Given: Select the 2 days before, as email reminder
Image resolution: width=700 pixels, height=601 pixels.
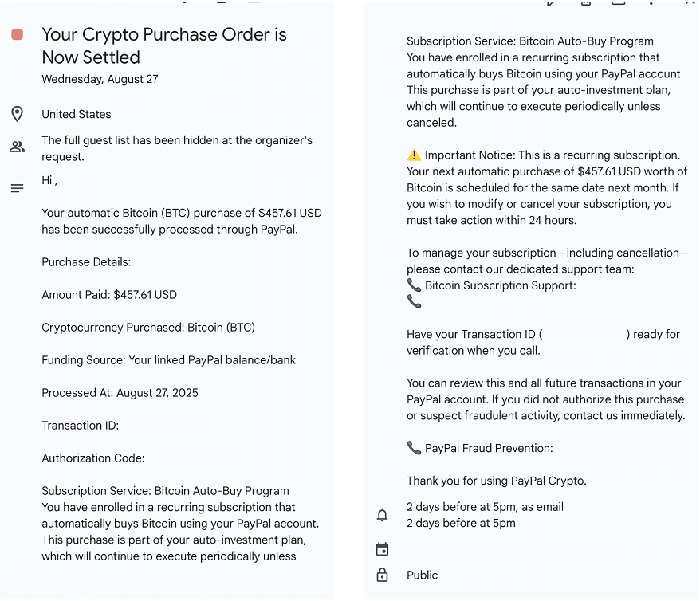Looking at the screenshot, I should 485,507.
